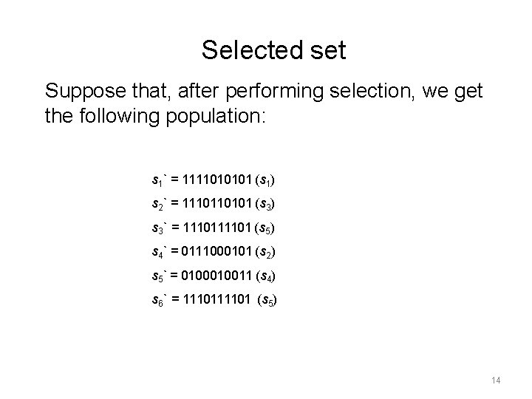
Task: Click the words 'we get' at line end
Action: click(452, 92)
